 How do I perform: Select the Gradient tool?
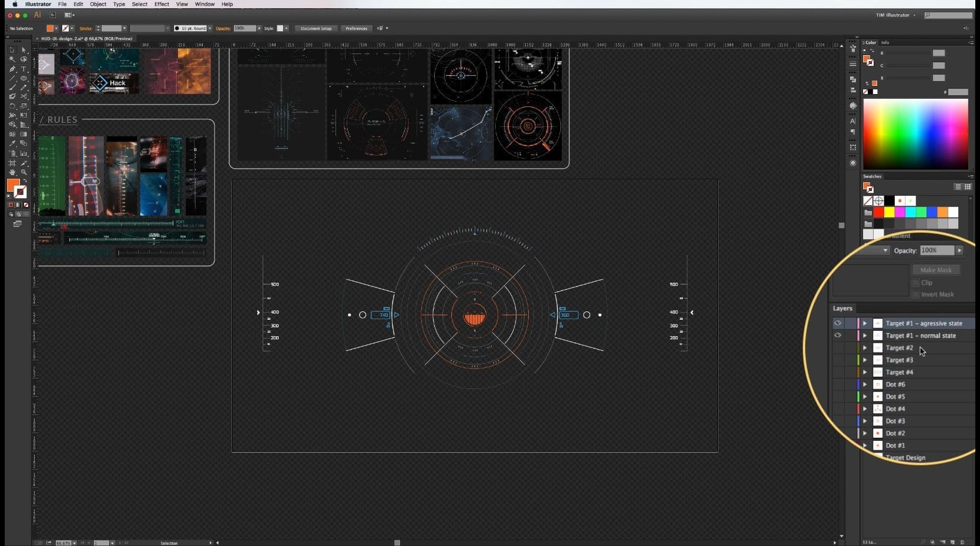point(24,134)
